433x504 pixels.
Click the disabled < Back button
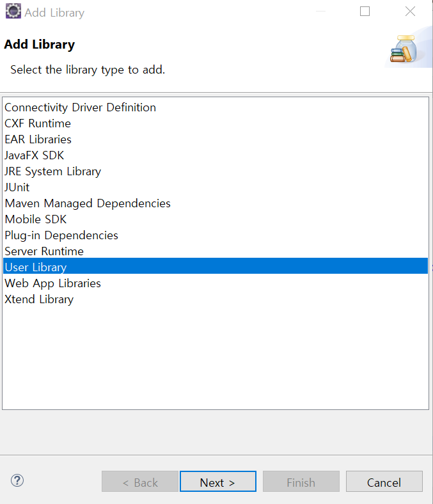[140, 481]
